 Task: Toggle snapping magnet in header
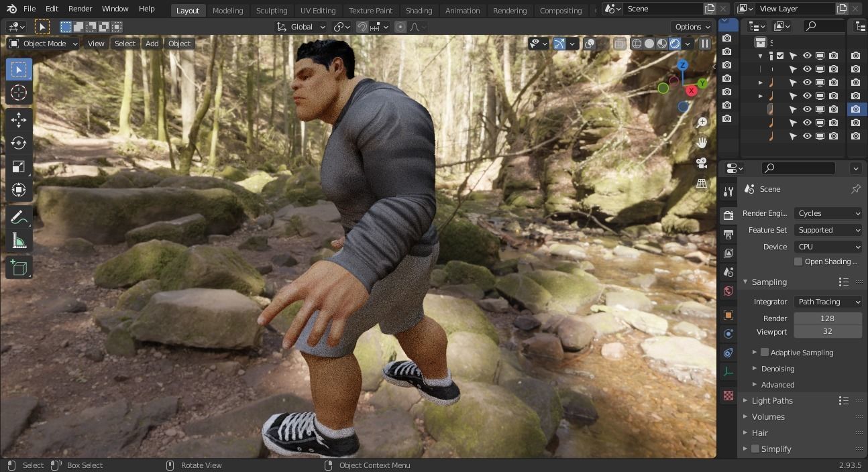click(x=362, y=27)
